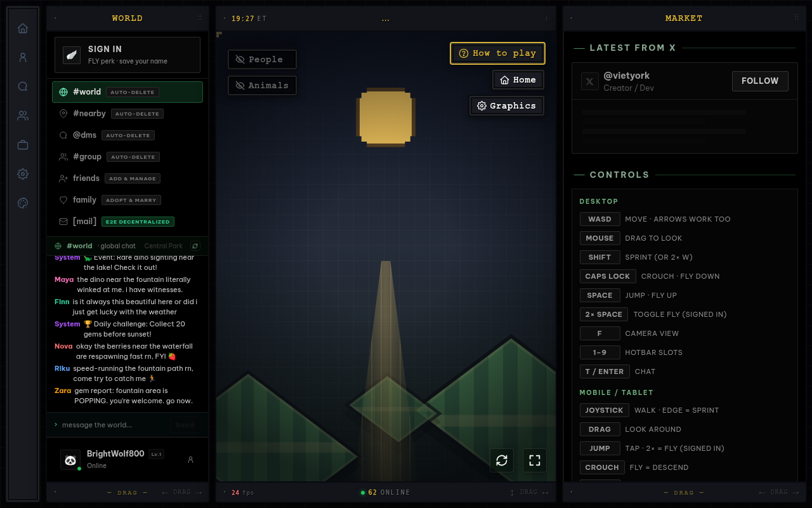
Task: Open the settings gear in the left sidebar
Action: click(23, 174)
